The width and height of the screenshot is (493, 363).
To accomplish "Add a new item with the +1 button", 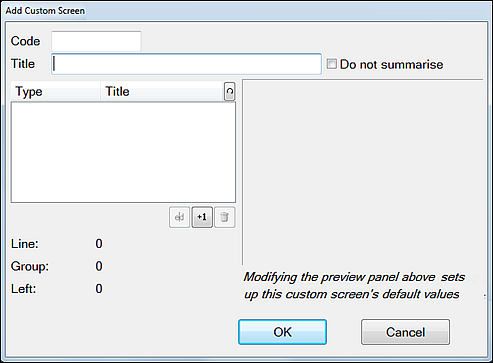I will pyautogui.click(x=202, y=217).
